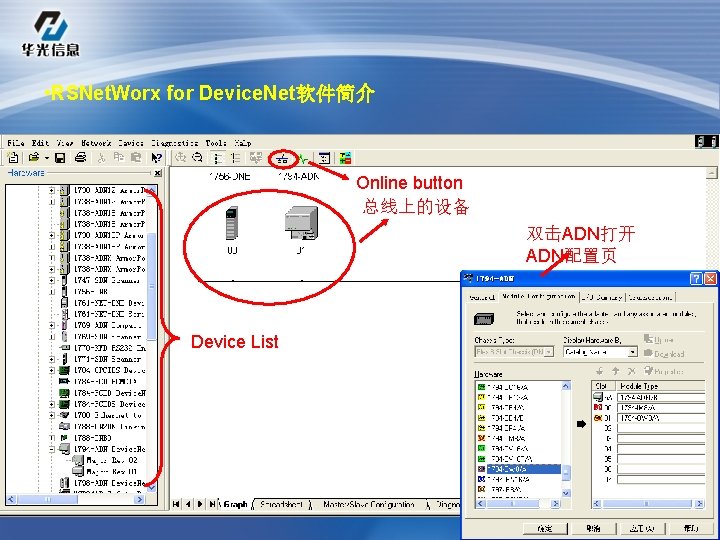Viewport: 720px width, 540px height.
Task: Open the File menu
Action: click(16, 143)
